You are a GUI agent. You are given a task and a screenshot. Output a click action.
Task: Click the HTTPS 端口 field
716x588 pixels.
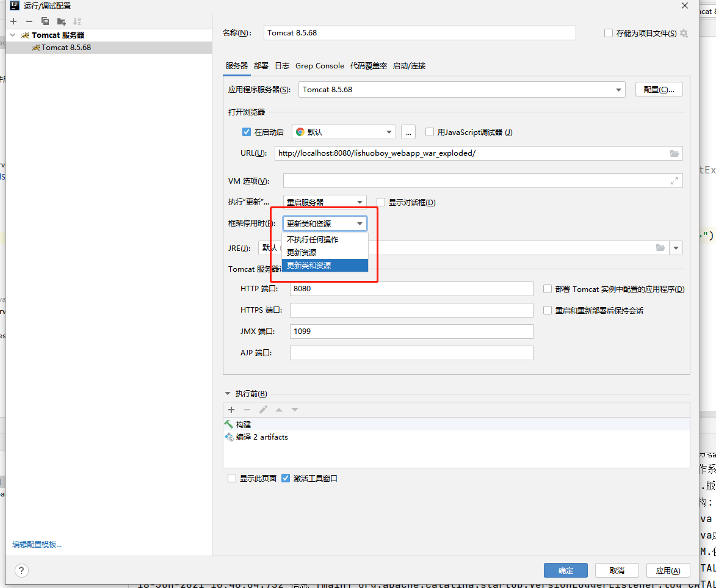(411, 310)
